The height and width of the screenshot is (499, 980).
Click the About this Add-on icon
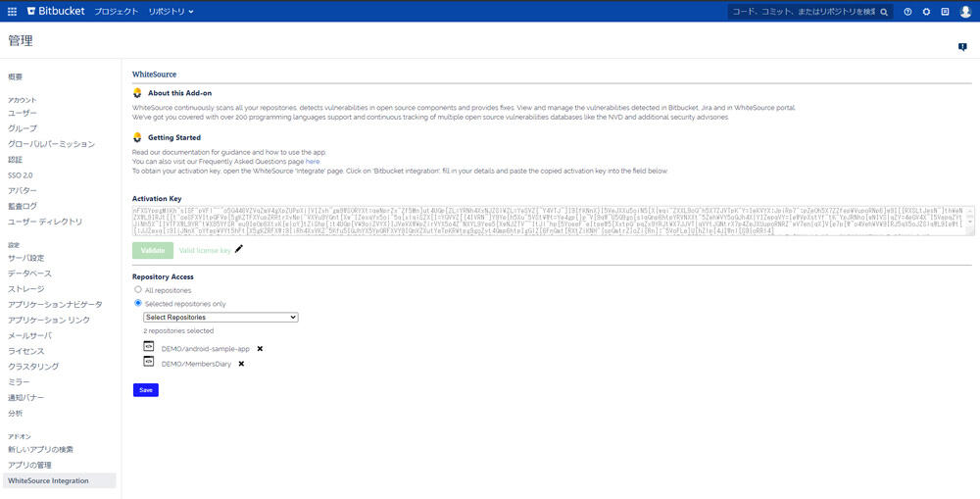pyautogui.click(x=137, y=92)
